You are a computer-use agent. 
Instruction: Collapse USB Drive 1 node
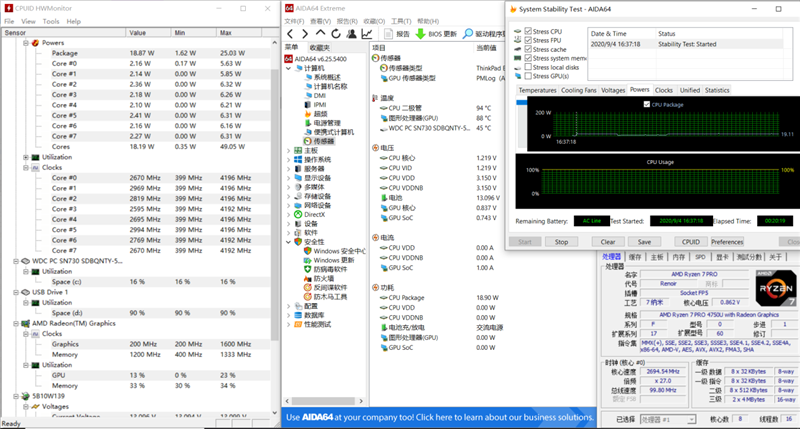coord(16,292)
